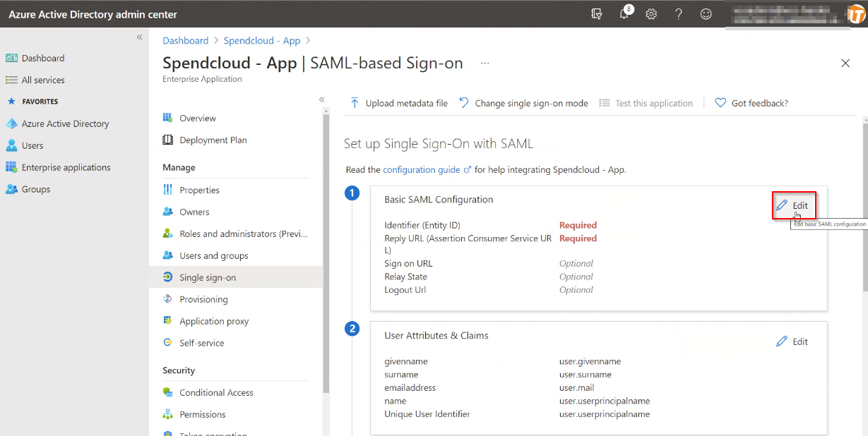Image resolution: width=868 pixels, height=436 pixels.
Task: Click the Deployment Plan book icon
Action: pos(167,140)
